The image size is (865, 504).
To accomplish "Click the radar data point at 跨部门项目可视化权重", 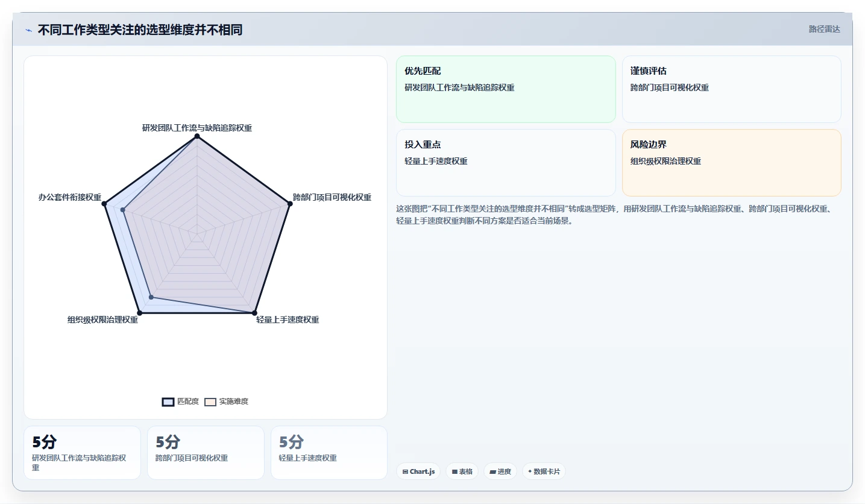I will (290, 204).
